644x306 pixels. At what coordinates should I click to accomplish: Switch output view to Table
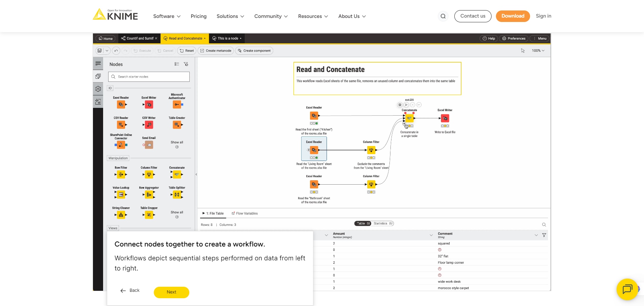363,223
